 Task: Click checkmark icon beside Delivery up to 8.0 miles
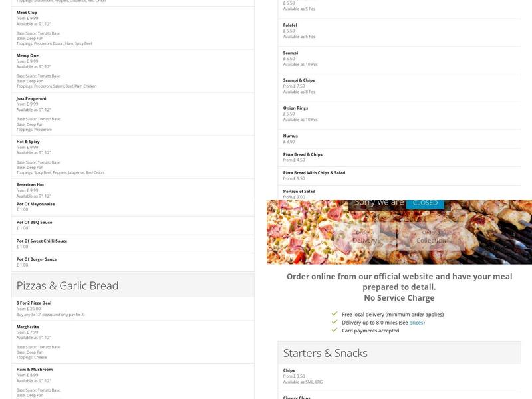pyautogui.click(x=334, y=323)
